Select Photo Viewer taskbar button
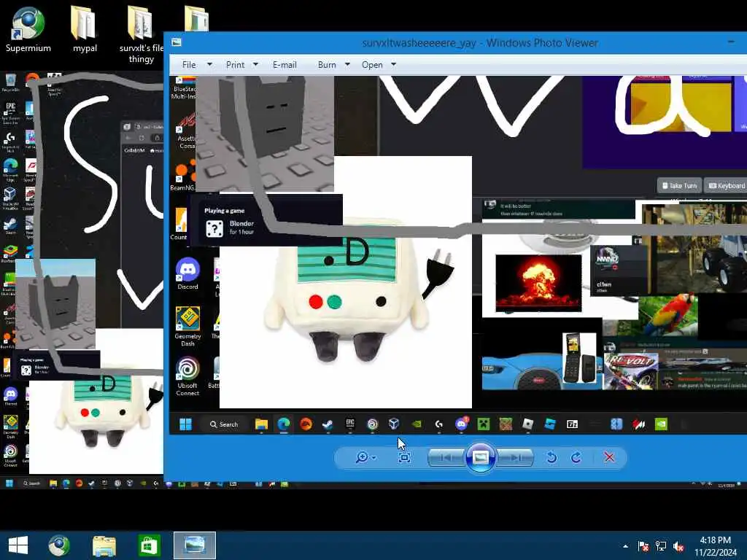747x560 pixels. [x=194, y=545]
